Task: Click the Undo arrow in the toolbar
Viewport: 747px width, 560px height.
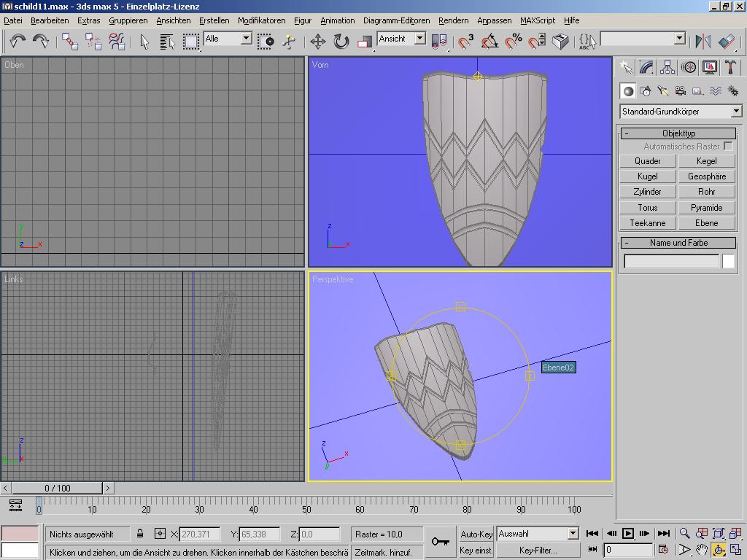Action: pos(18,41)
